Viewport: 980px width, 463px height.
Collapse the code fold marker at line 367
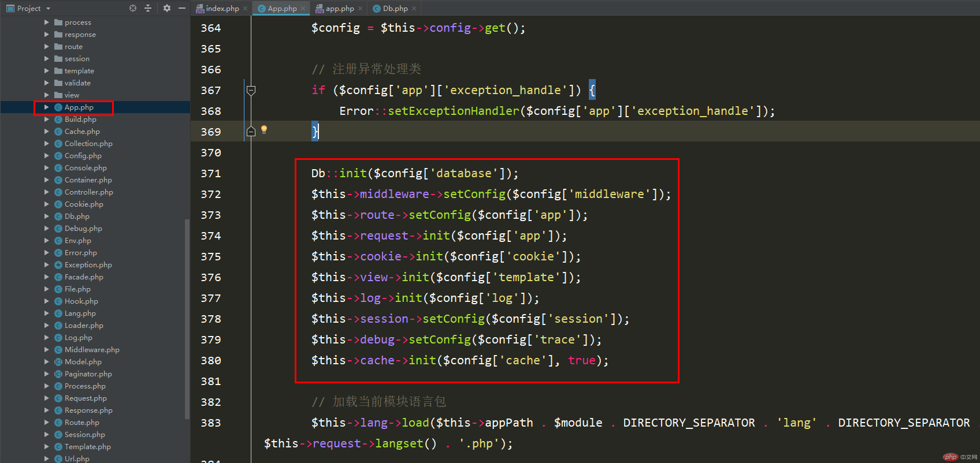(251, 90)
